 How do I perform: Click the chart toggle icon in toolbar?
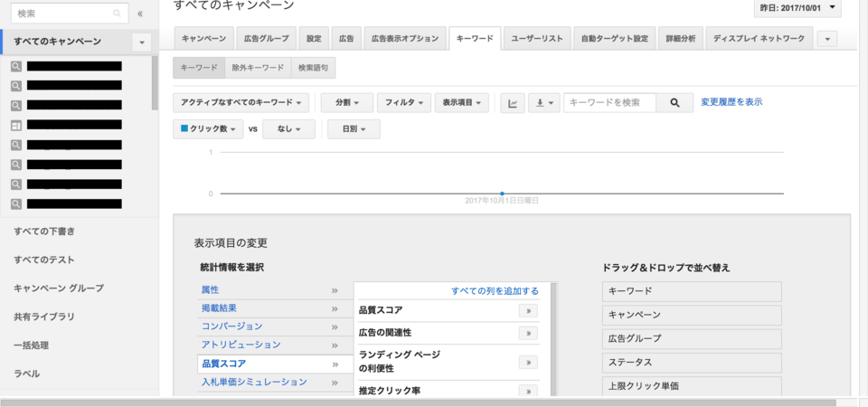513,103
